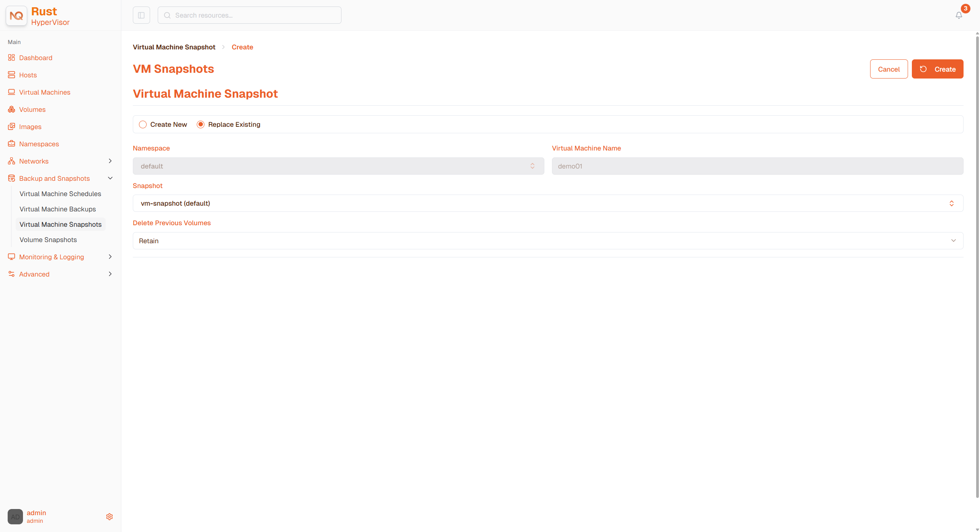Click the Volumes cubes icon
This screenshot has width=980, height=532.
pos(11,109)
